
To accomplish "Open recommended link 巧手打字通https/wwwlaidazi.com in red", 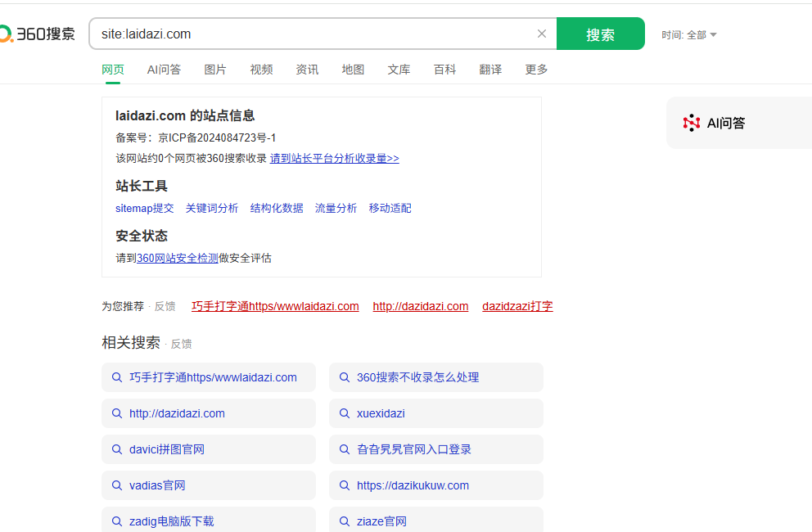I will (275, 306).
